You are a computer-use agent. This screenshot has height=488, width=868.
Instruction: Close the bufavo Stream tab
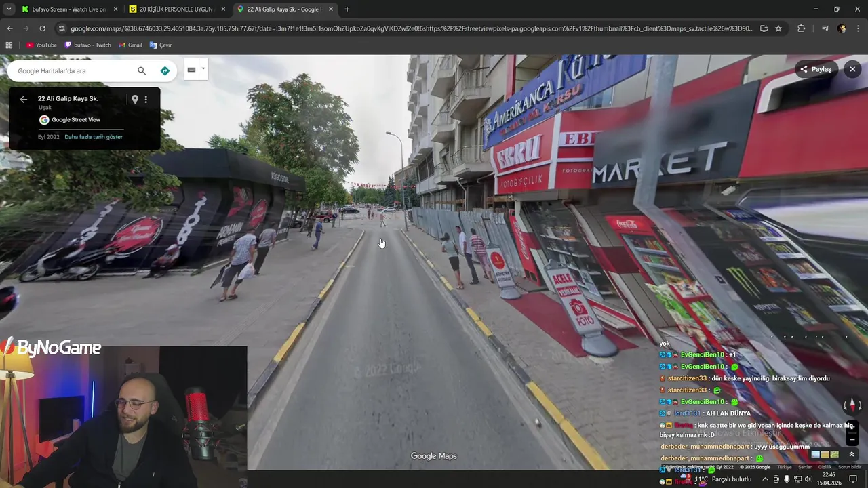tap(115, 9)
